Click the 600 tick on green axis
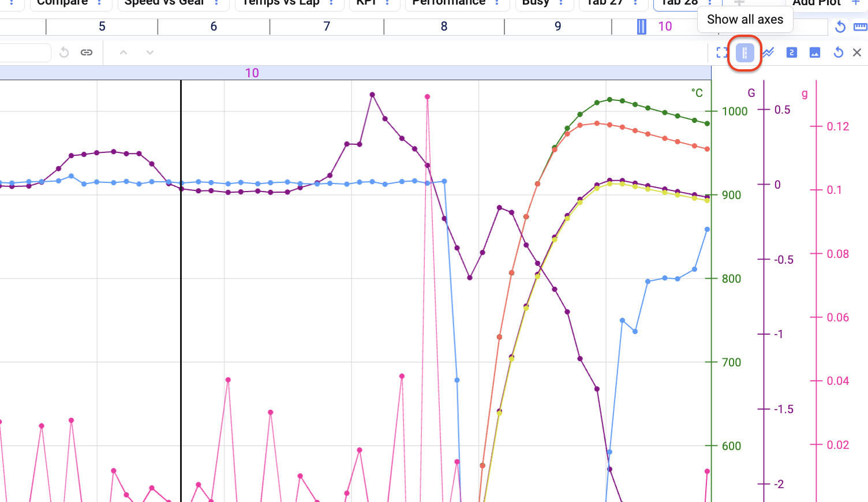The width and height of the screenshot is (868, 502). (x=731, y=446)
